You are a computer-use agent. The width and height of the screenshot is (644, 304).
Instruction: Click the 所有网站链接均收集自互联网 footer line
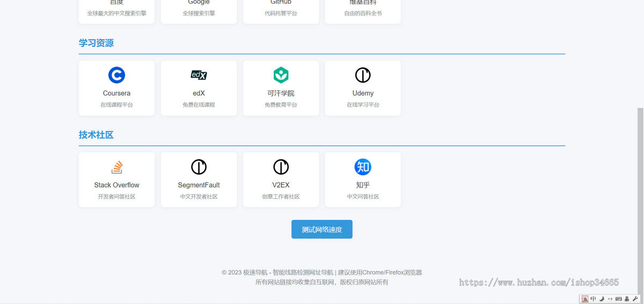[322, 282]
